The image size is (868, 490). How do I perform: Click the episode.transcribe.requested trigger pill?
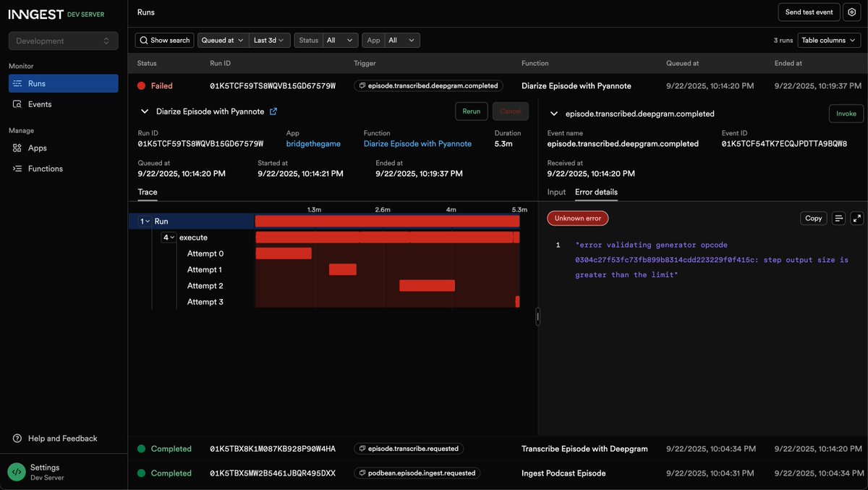point(409,449)
